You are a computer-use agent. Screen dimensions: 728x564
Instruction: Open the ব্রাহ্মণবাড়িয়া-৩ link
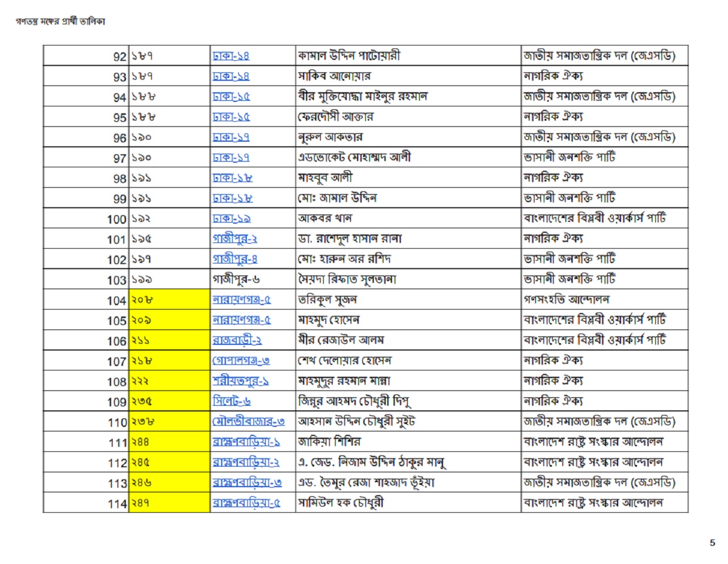(x=247, y=483)
